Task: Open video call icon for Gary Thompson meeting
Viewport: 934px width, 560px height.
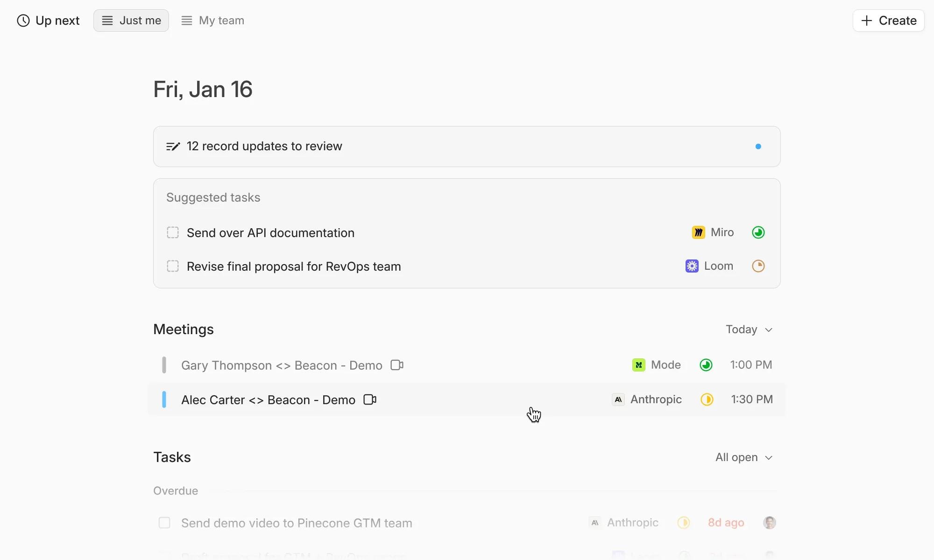Action: click(396, 365)
